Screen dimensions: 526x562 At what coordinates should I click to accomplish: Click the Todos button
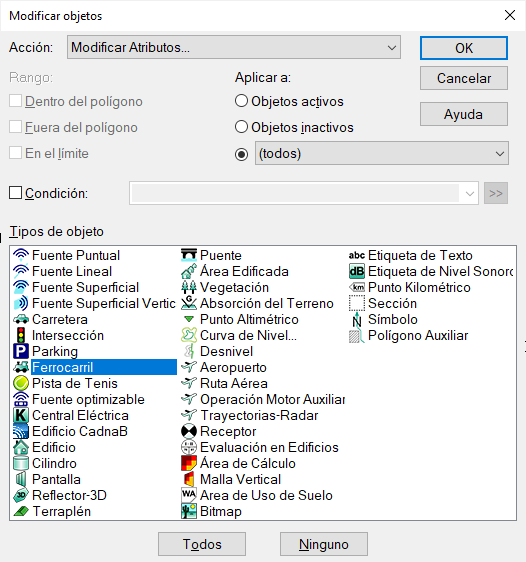tap(202, 544)
